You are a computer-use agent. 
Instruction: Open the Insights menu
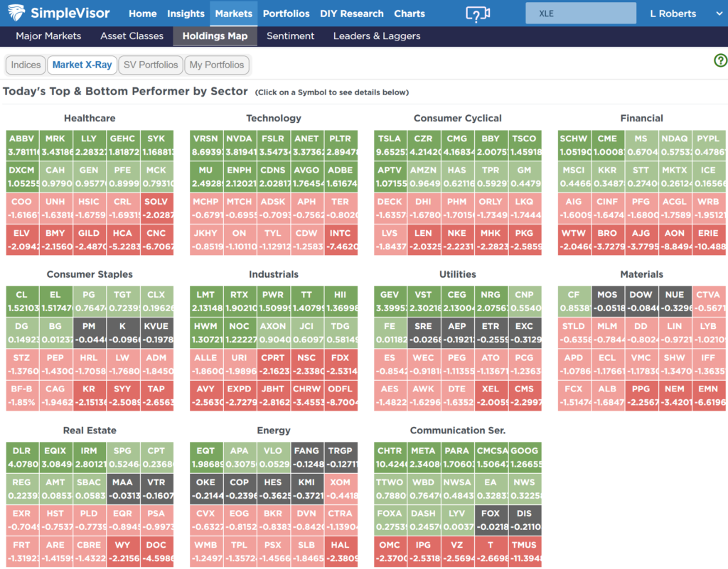[186, 13]
